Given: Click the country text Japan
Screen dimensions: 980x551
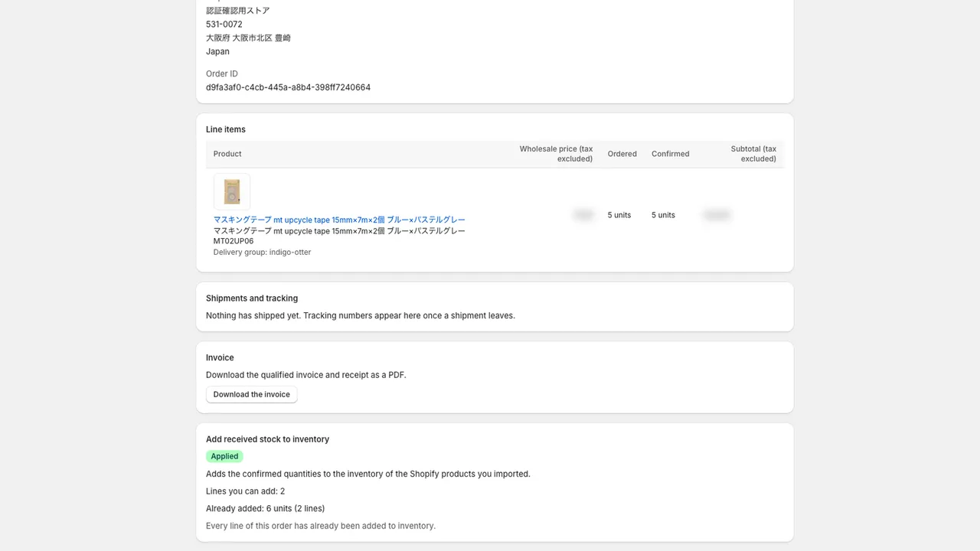Looking at the screenshot, I should 217,52.
